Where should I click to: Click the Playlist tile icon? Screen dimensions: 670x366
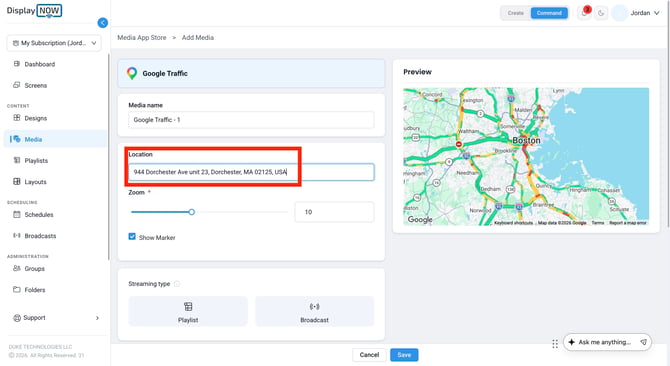(x=188, y=306)
